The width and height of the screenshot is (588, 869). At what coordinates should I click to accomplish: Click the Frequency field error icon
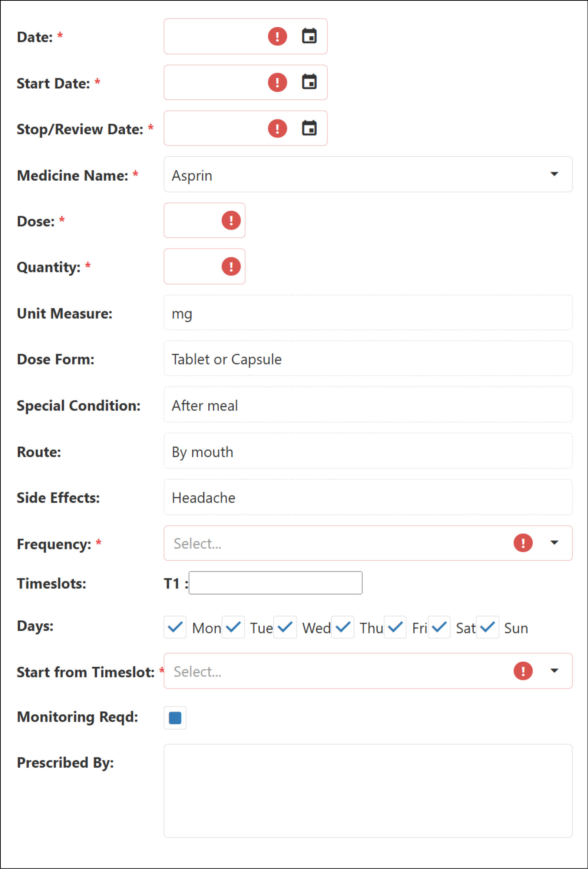pos(523,543)
